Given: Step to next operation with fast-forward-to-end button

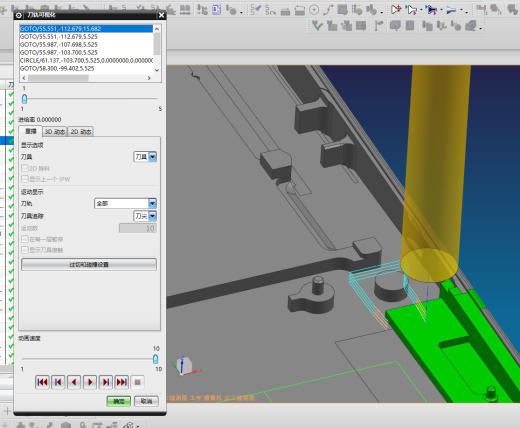Looking at the screenshot, I should pyautogui.click(x=122, y=382).
